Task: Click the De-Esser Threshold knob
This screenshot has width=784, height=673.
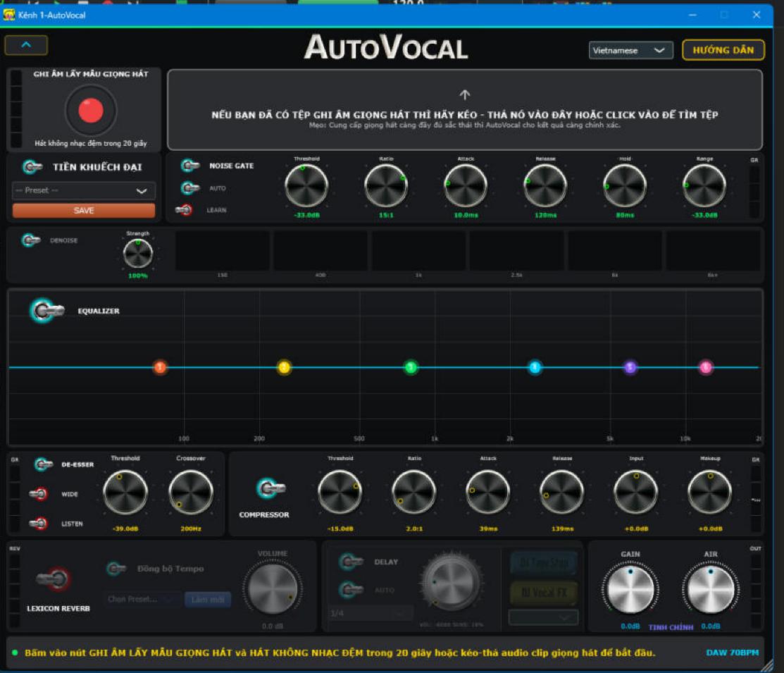Action: tap(125, 493)
